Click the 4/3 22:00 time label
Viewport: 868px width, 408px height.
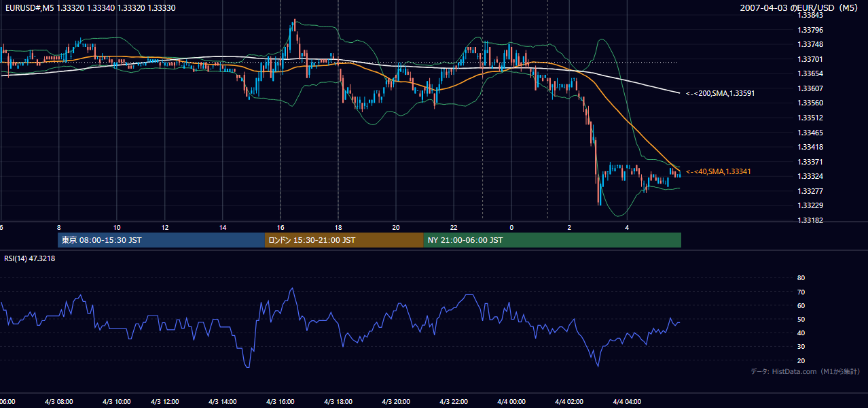point(454,402)
